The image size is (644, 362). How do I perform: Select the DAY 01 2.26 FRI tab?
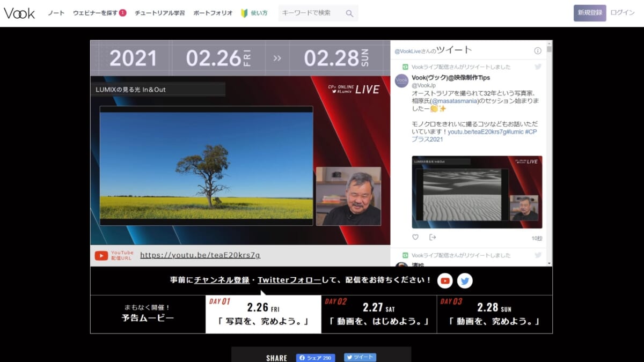[x=263, y=314]
